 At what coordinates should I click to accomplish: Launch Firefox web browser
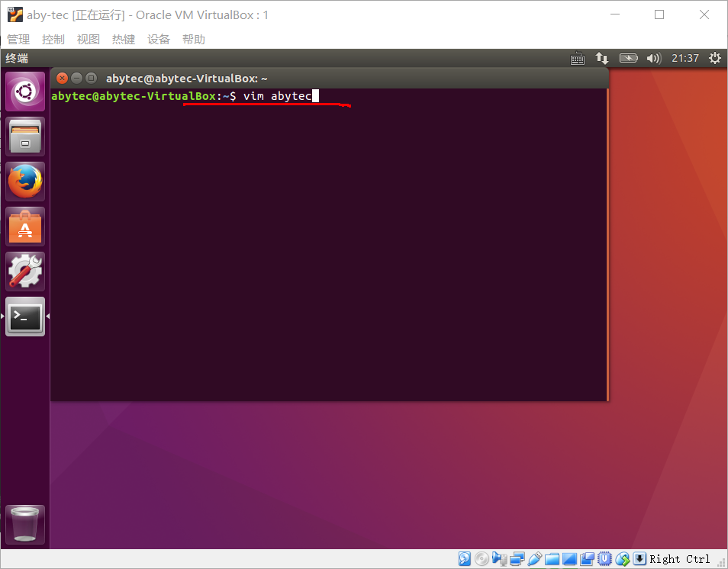point(25,182)
